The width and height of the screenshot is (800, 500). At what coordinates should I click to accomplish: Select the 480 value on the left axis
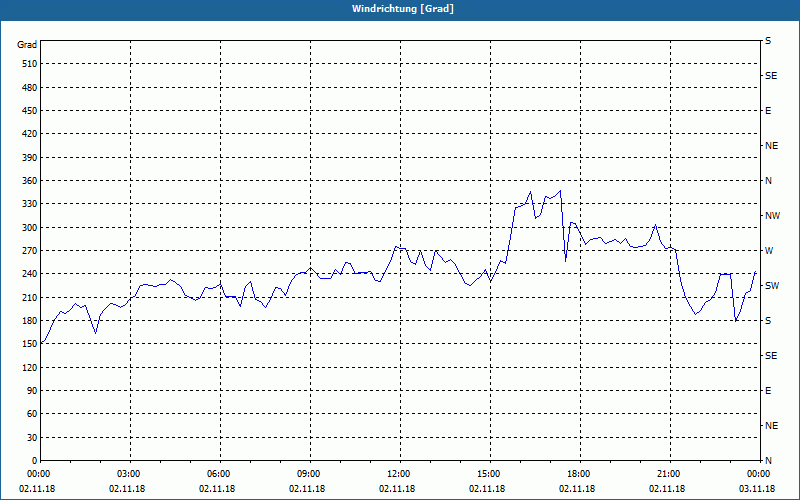[x=30, y=88]
